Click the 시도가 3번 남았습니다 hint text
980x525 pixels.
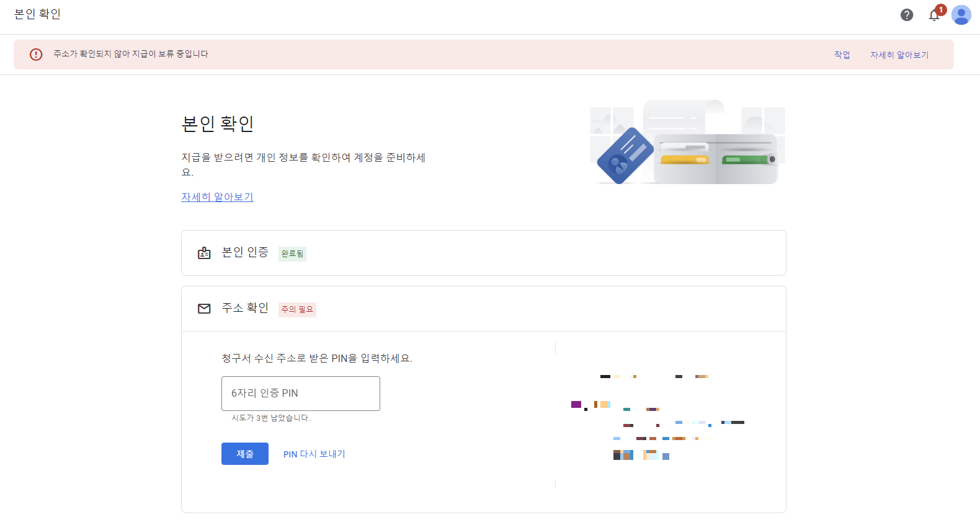click(x=271, y=418)
